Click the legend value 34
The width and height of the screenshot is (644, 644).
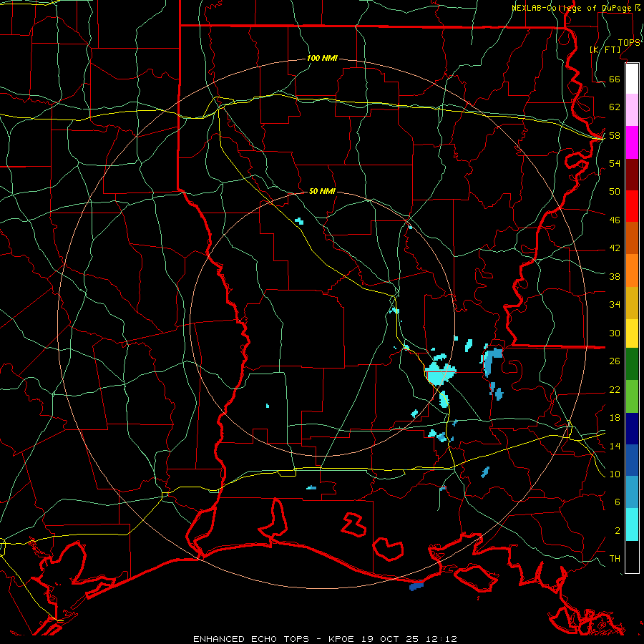(x=615, y=305)
